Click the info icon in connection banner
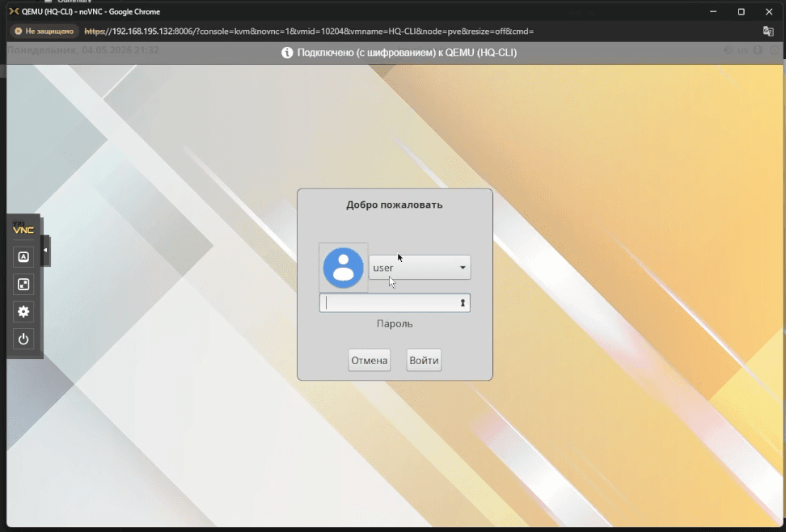786x532 pixels. [287, 53]
